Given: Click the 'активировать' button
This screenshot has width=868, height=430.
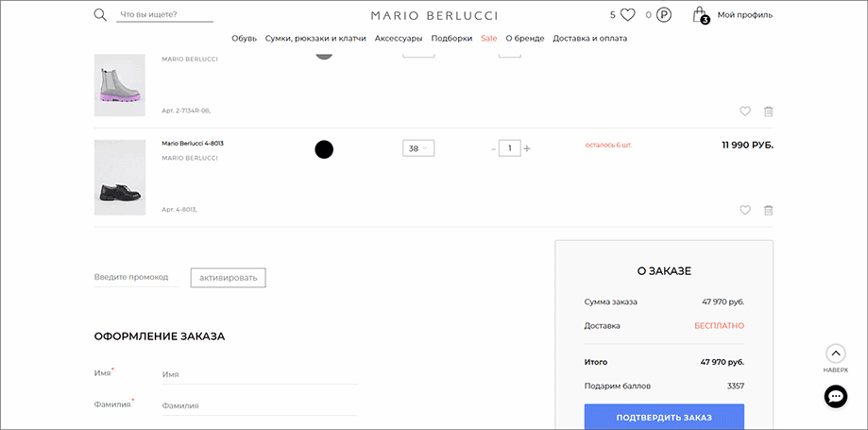Looking at the screenshot, I should 228,278.
